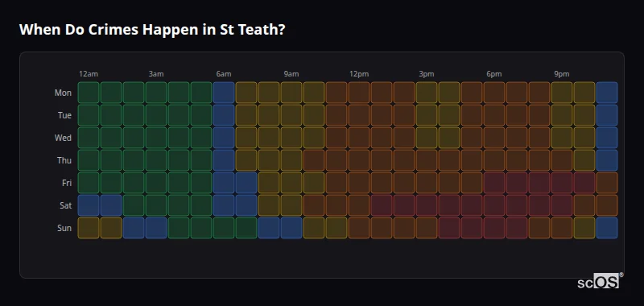Select the Wednesday 12am green cell
This screenshot has width=644, height=306.
point(89,138)
